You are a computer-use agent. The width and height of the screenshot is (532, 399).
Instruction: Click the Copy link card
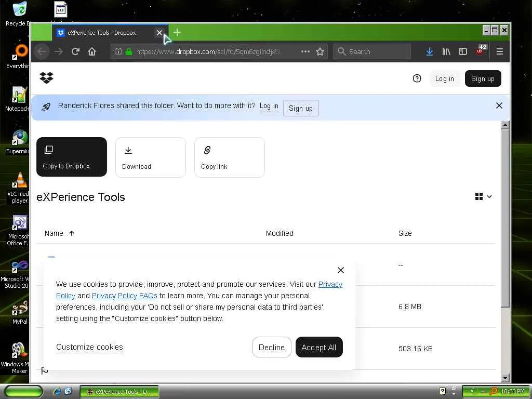tap(229, 157)
